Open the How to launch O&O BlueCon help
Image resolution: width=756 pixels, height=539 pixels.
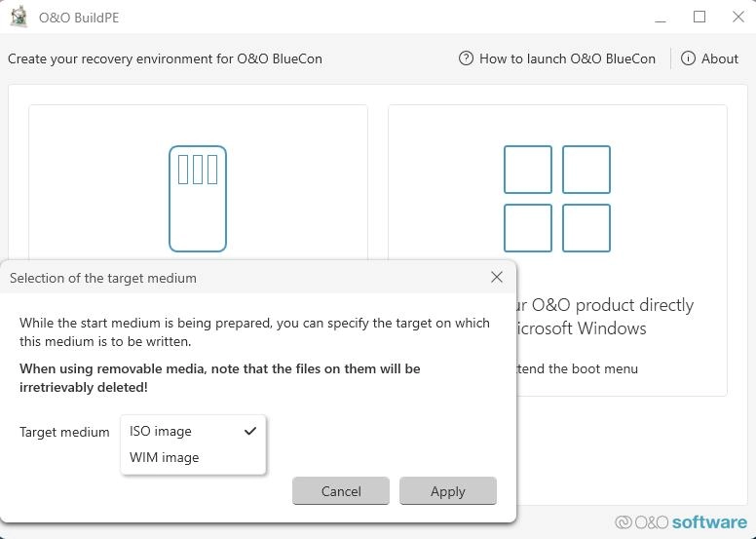pos(557,58)
